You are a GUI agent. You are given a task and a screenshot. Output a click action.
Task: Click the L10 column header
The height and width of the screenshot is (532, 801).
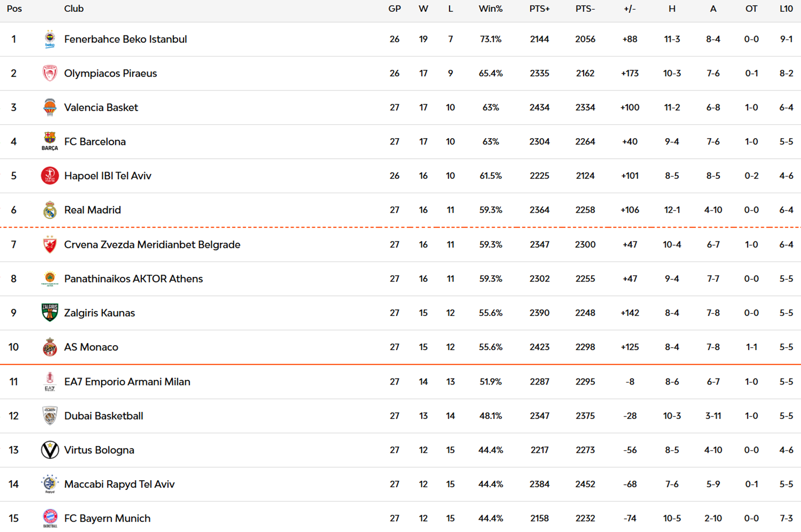point(786,9)
